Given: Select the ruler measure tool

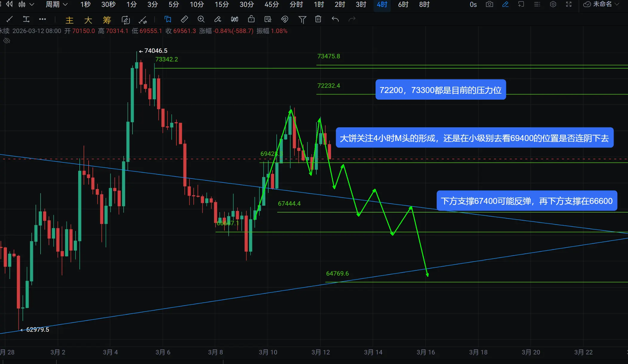Looking at the screenshot, I should (184, 19).
